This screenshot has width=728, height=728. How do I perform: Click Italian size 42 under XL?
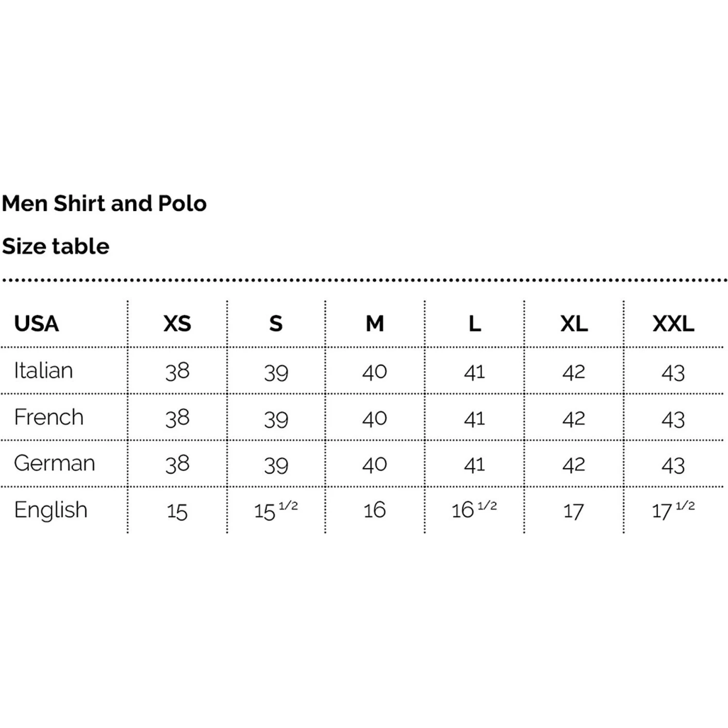point(574,372)
